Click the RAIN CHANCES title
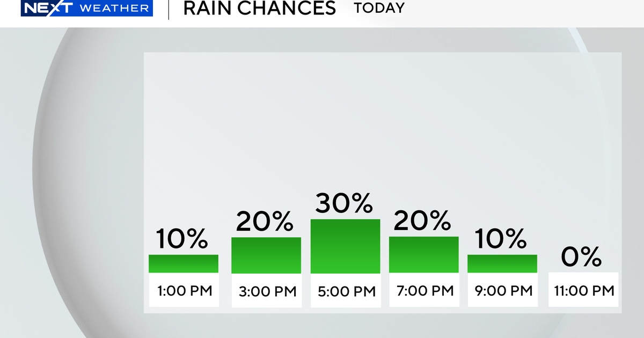This screenshot has height=338, width=644. coord(259,8)
